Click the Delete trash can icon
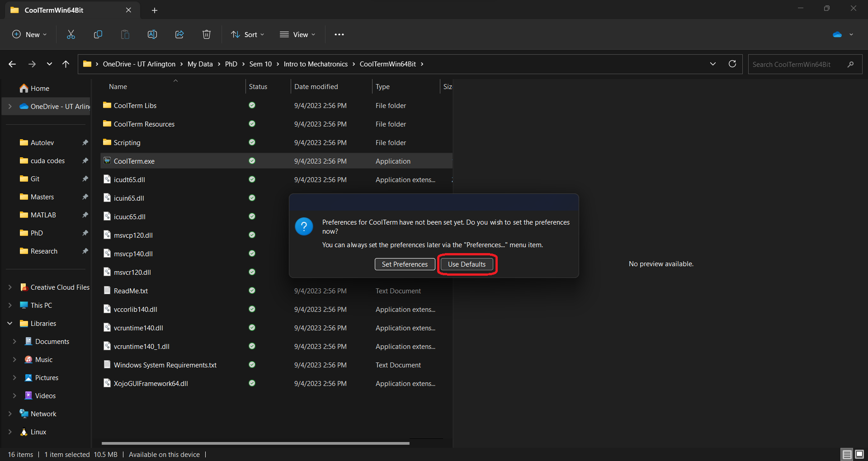This screenshot has width=868, height=461. coord(207,34)
